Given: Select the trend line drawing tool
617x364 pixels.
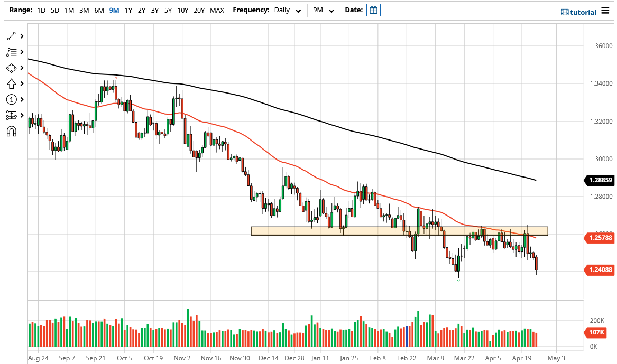Looking at the screenshot, I should pos(11,36).
